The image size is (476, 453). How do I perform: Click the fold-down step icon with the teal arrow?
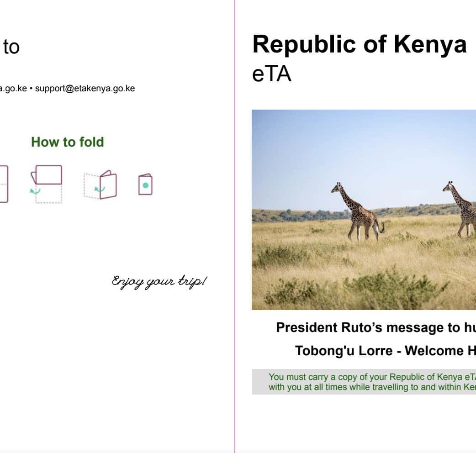pyautogui.click(x=47, y=184)
